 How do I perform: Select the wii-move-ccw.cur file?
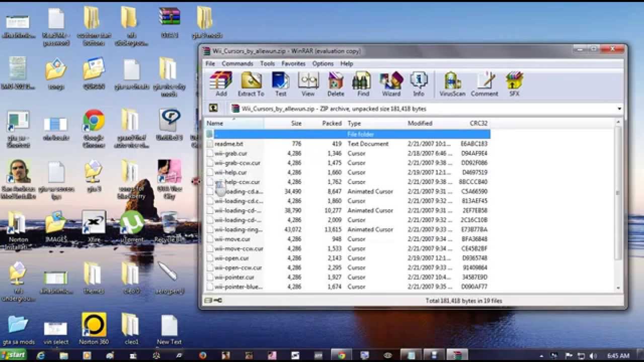click(x=348, y=249)
